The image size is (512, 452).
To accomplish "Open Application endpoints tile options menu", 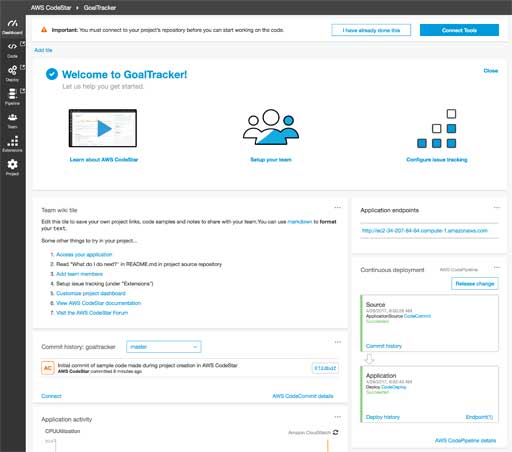I will point(497,207).
